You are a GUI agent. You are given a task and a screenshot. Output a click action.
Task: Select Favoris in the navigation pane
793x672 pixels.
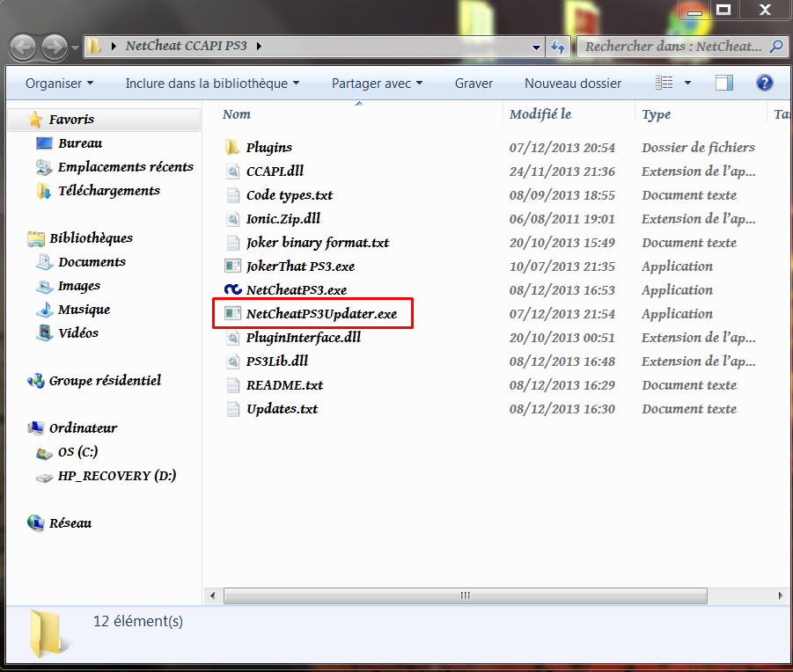(x=104, y=120)
